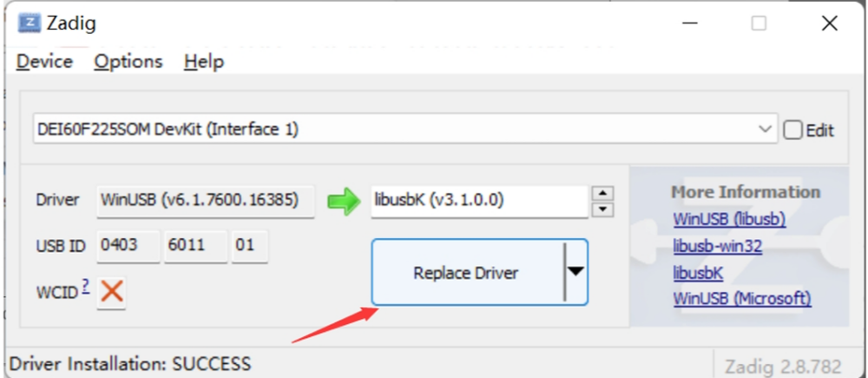The width and height of the screenshot is (868, 378).
Task: Click the current driver WinUSB field
Action: pyautogui.click(x=206, y=201)
